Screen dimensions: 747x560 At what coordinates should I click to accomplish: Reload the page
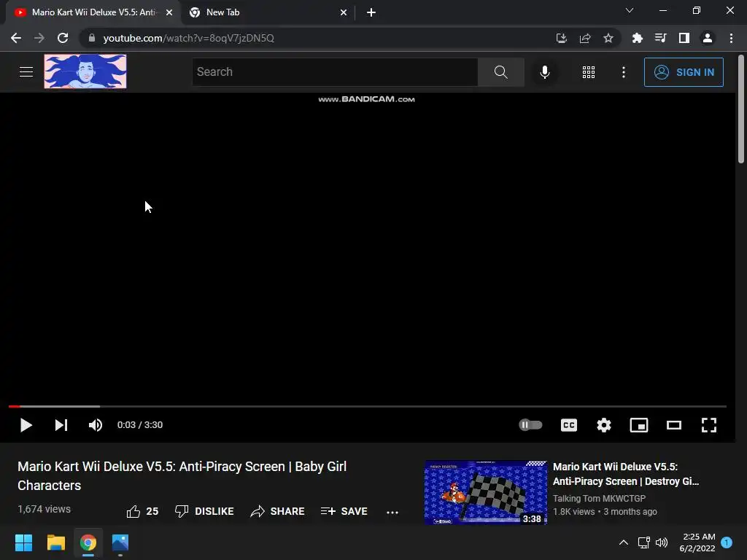(63, 38)
